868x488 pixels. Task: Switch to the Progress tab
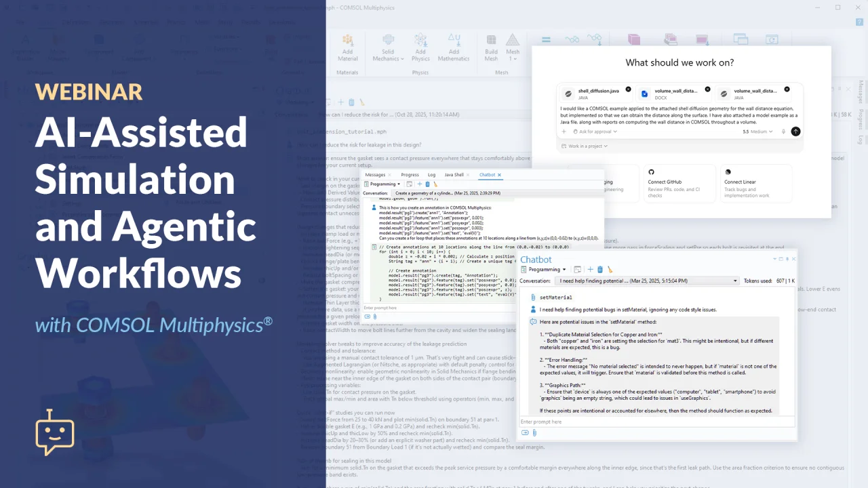[x=410, y=175]
